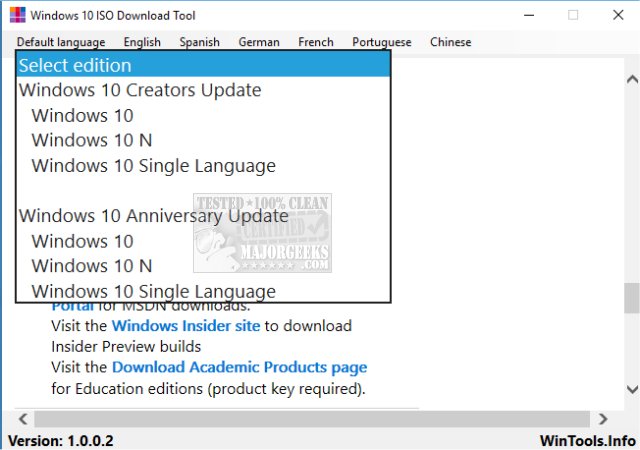Viewport: 640px width, 450px height.
Task: Pick Windows 10 N under Anniversary Update
Action: (x=203, y=266)
